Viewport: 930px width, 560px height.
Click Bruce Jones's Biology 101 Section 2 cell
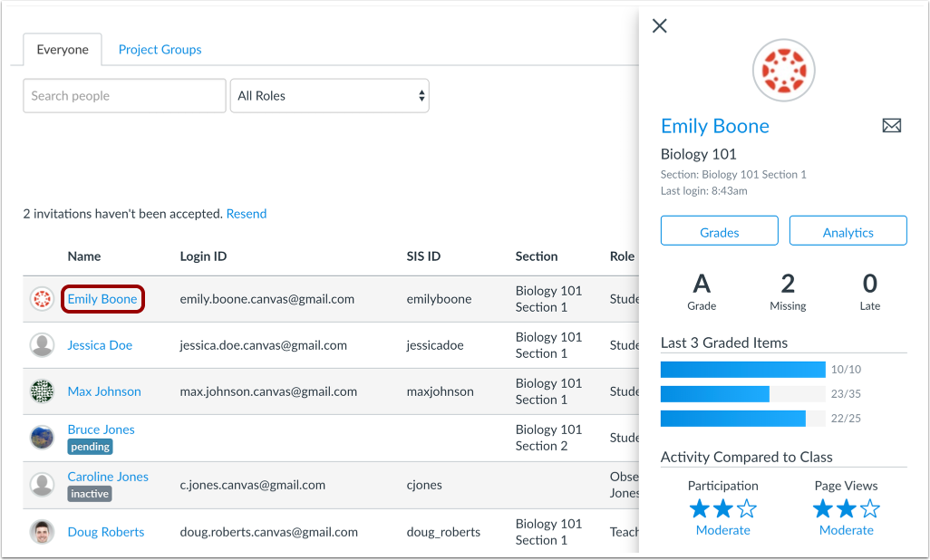click(548, 438)
